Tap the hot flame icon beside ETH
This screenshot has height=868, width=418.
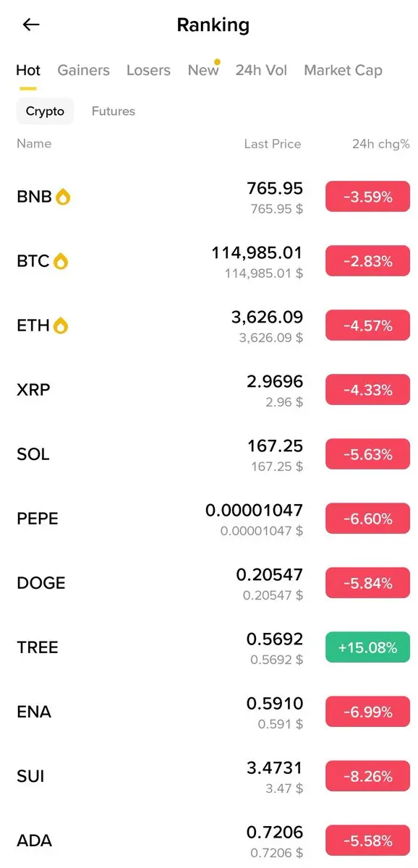(61, 325)
